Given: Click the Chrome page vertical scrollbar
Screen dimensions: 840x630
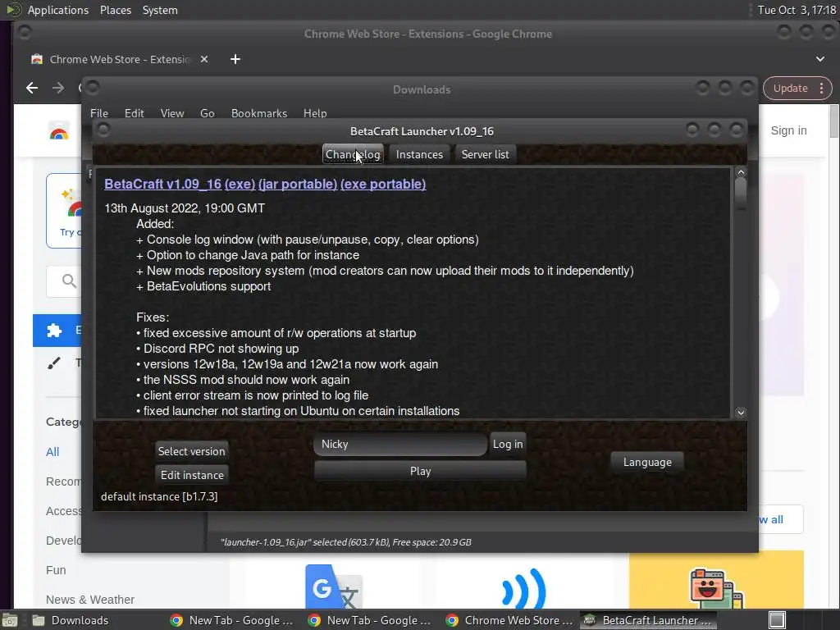Looking at the screenshot, I should point(834,121).
